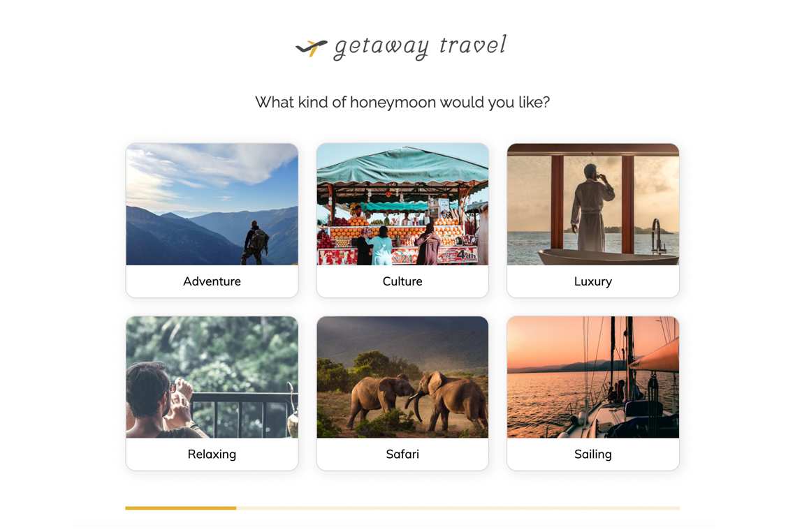Choose the Sailing label

[593, 455]
